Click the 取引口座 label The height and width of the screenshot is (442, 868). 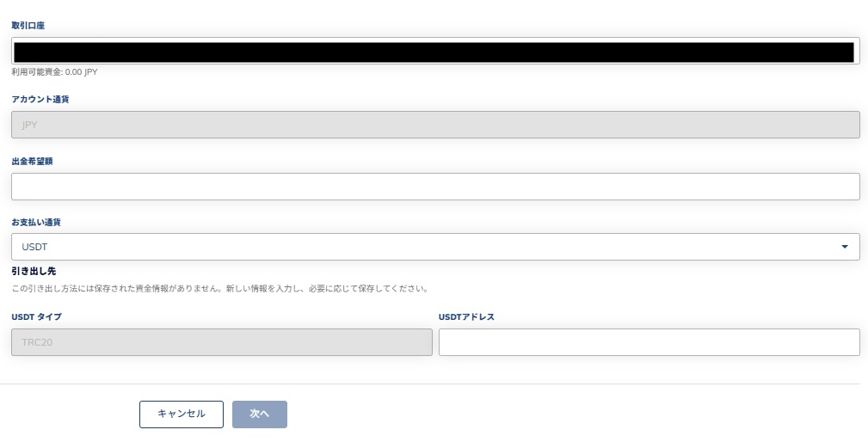(x=28, y=26)
